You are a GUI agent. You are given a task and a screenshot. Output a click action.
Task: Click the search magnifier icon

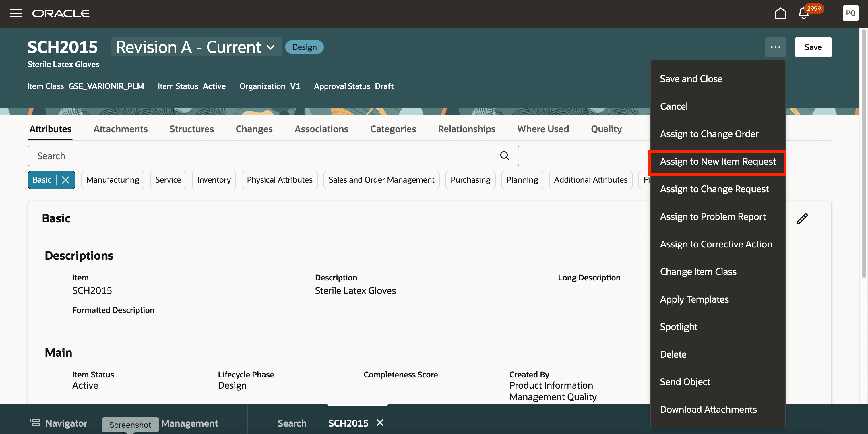coord(504,156)
